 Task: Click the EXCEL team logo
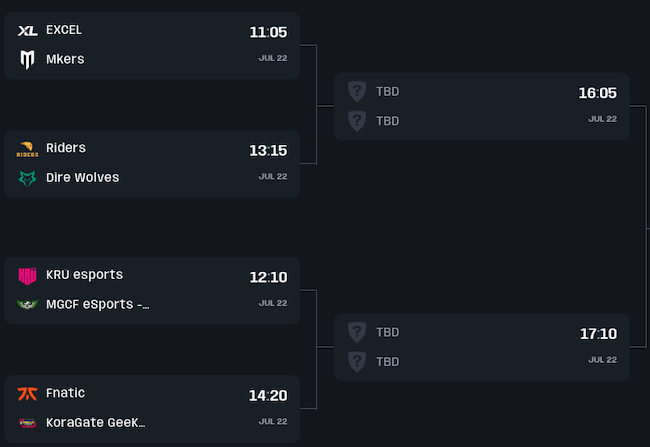pos(27,31)
